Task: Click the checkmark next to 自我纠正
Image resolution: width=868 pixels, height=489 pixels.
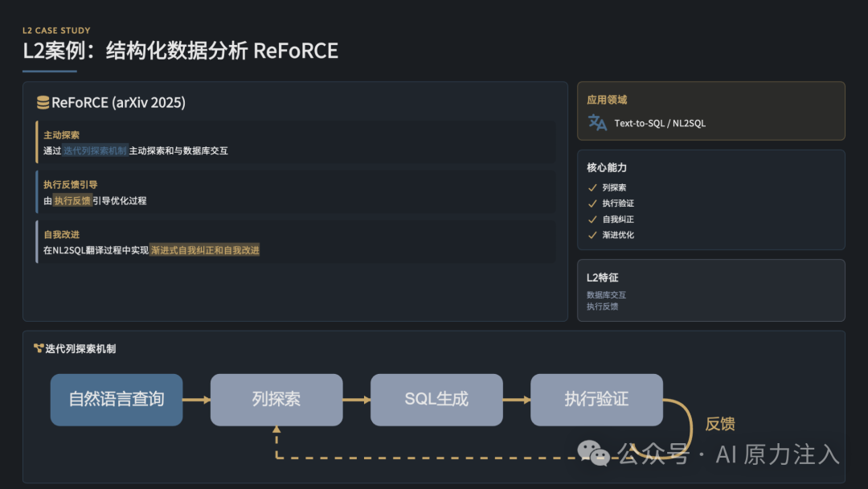Action: coord(592,220)
